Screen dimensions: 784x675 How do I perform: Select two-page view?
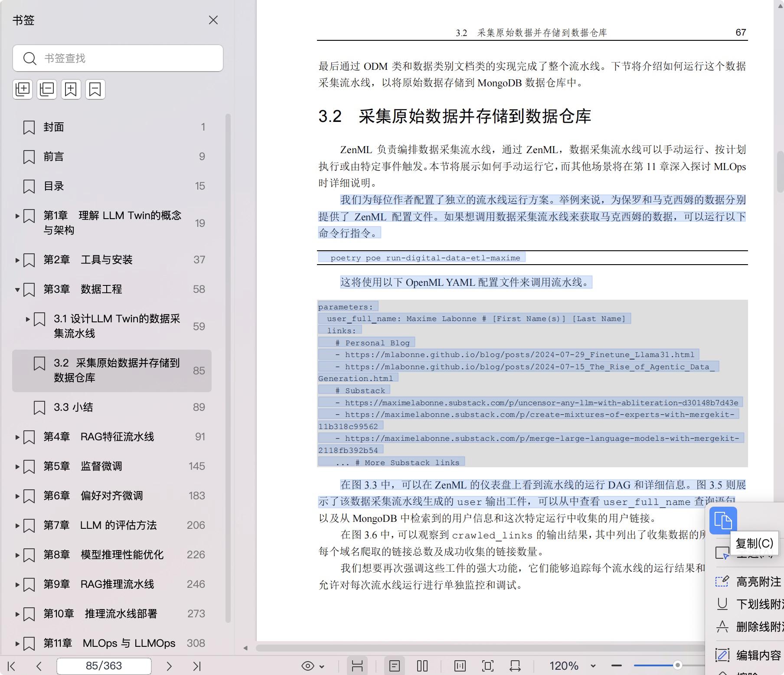(422, 666)
